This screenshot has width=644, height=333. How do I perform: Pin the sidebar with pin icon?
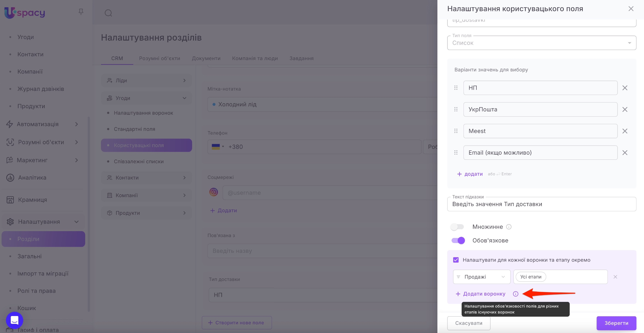[81, 12]
